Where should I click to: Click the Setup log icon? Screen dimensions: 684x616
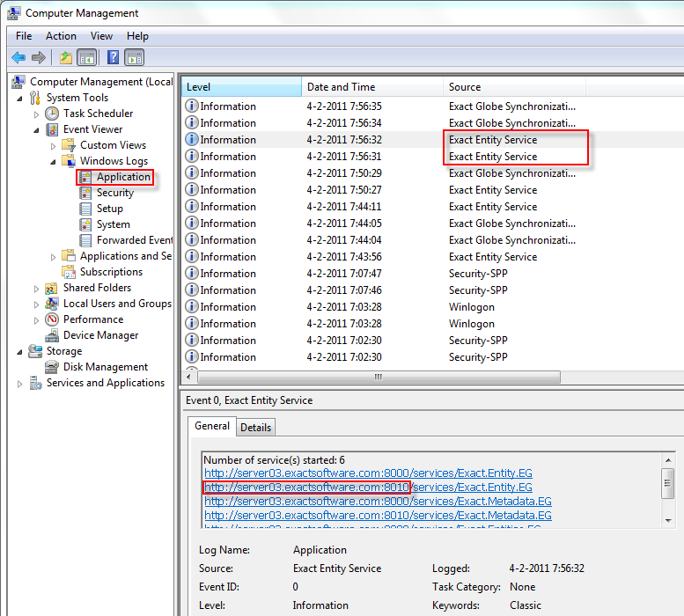click(85, 209)
